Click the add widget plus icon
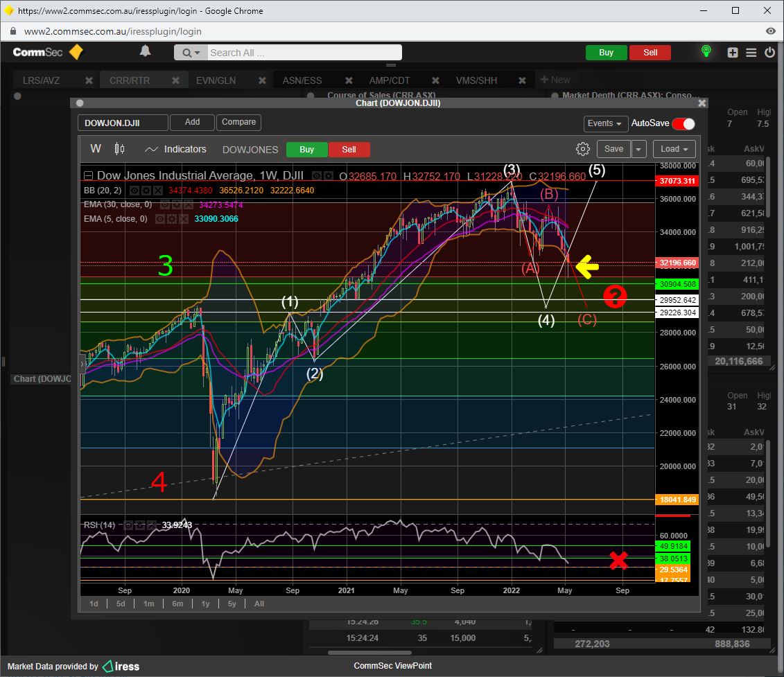The height and width of the screenshot is (677, 784). point(733,53)
